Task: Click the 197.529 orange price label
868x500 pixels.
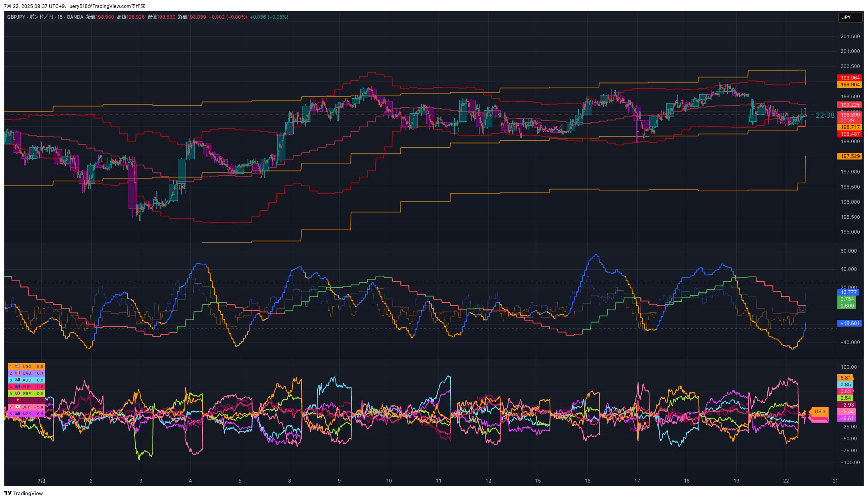Action: click(x=850, y=156)
